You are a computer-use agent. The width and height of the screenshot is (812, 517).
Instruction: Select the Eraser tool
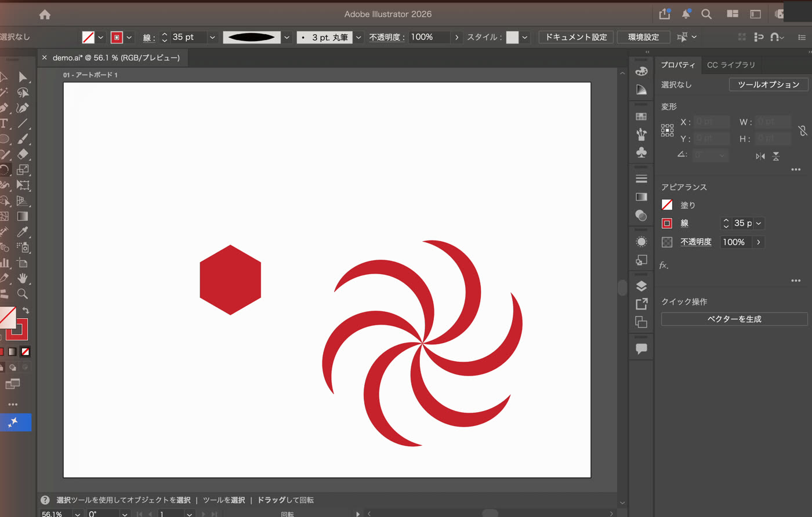pos(23,154)
